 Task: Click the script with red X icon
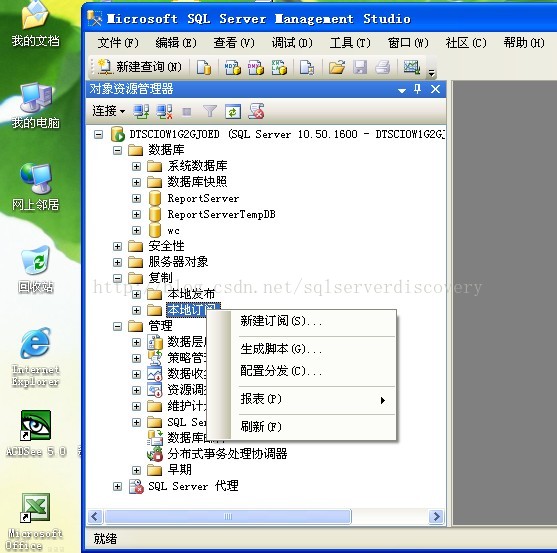pyautogui.click(x=256, y=111)
